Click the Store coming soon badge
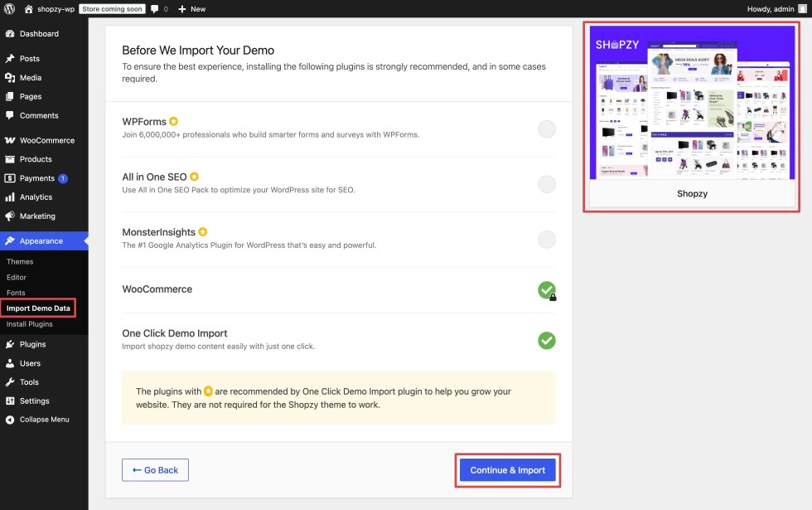This screenshot has width=812, height=510. [112, 9]
